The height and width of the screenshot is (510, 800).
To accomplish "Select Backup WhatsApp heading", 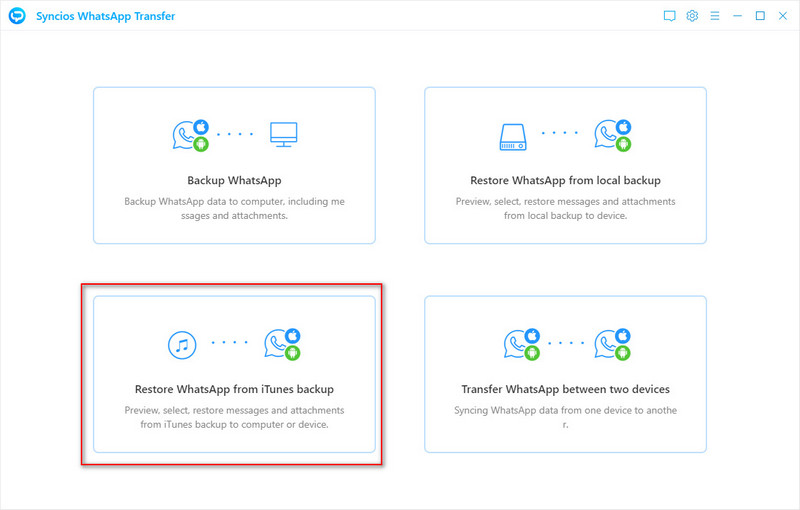I will click(234, 181).
